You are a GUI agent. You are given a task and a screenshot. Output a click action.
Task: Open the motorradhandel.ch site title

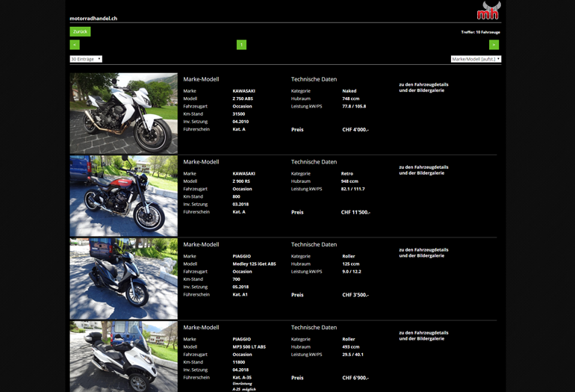(x=93, y=19)
